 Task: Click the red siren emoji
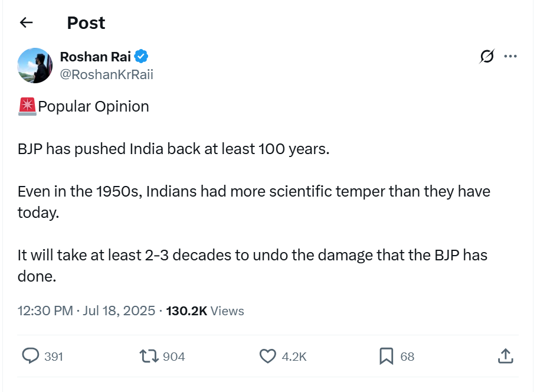click(x=27, y=106)
